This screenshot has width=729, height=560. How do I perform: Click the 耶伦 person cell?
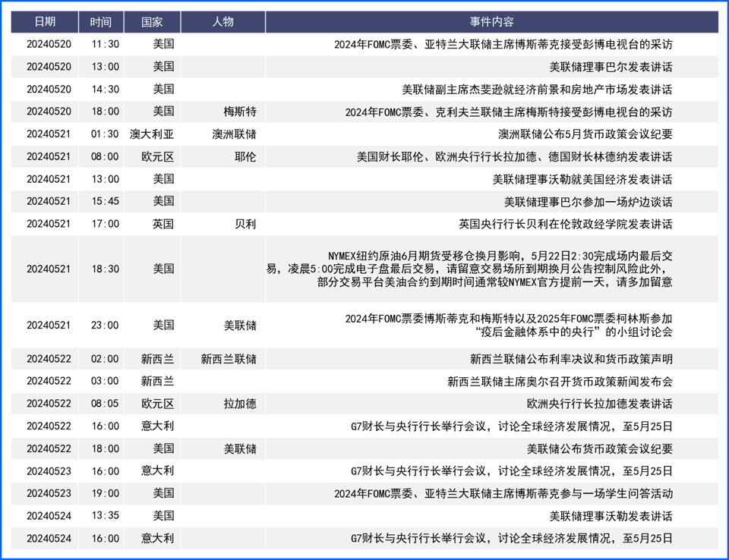245,156
